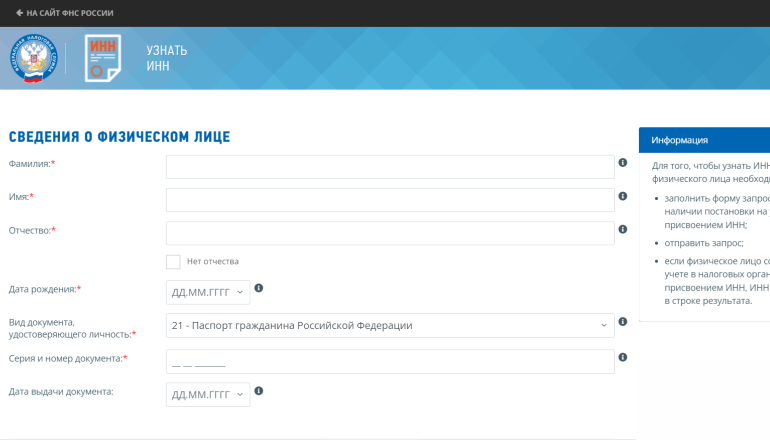Focus the Имя input field
Viewport: 770px width, 440px height.
[x=390, y=200]
